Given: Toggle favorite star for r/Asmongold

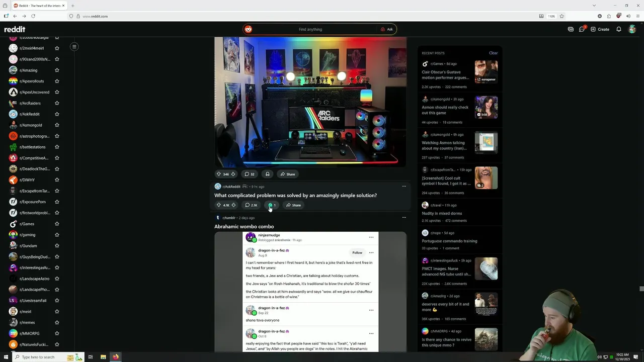Looking at the screenshot, I should 57,125.
